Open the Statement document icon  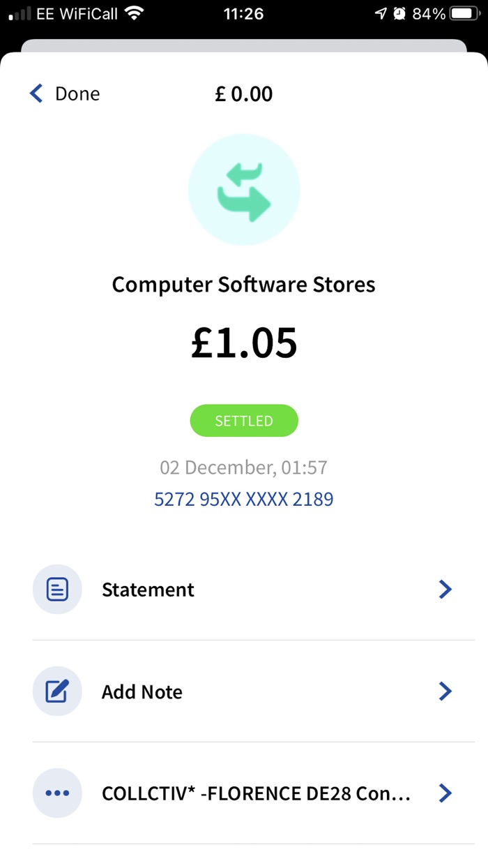57,589
